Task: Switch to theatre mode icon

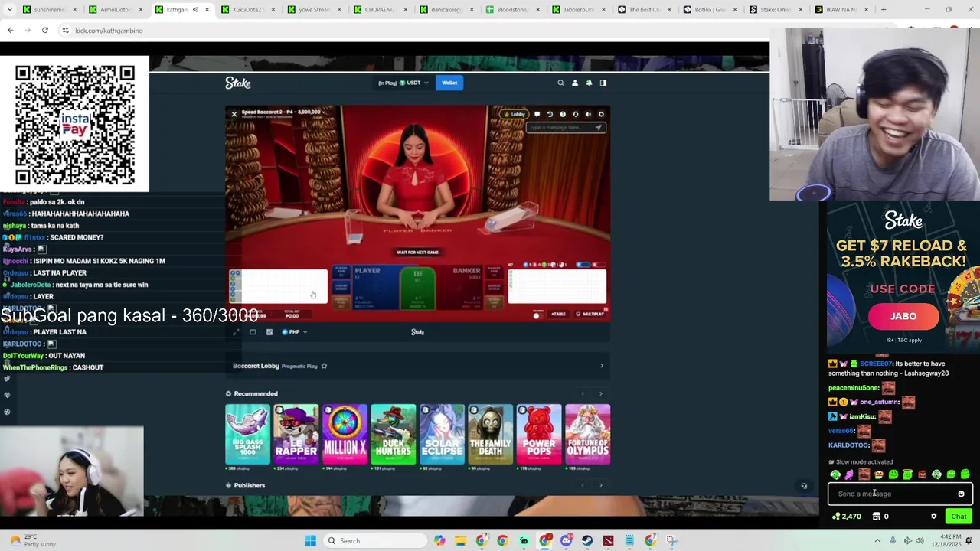Action: 253,332
